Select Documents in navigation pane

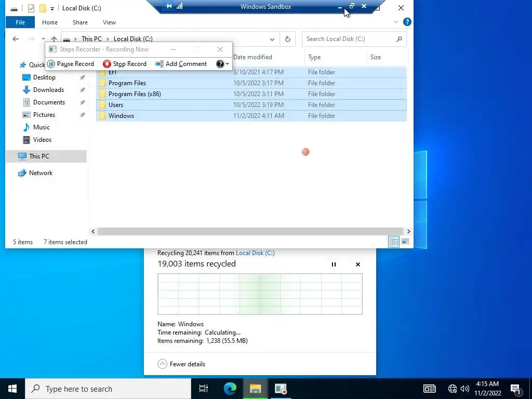point(49,102)
